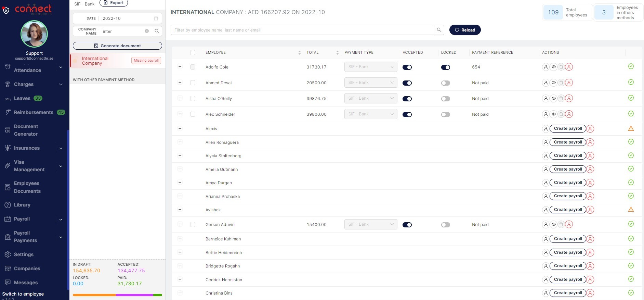Click the date field showing 2022-10

pos(117,18)
